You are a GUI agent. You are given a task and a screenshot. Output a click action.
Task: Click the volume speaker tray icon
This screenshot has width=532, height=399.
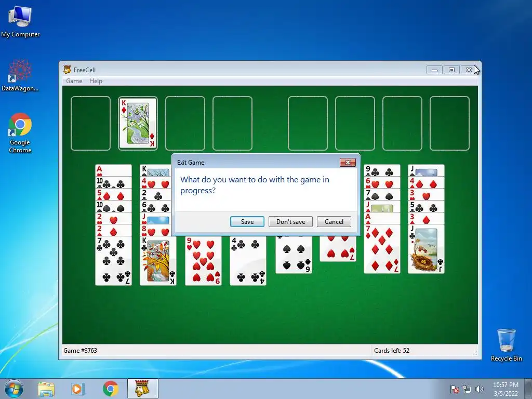(479, 389)
